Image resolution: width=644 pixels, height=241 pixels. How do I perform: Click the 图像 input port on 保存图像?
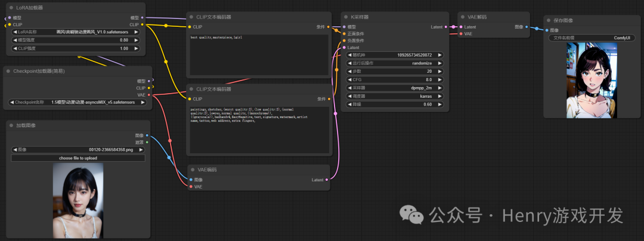547,30
